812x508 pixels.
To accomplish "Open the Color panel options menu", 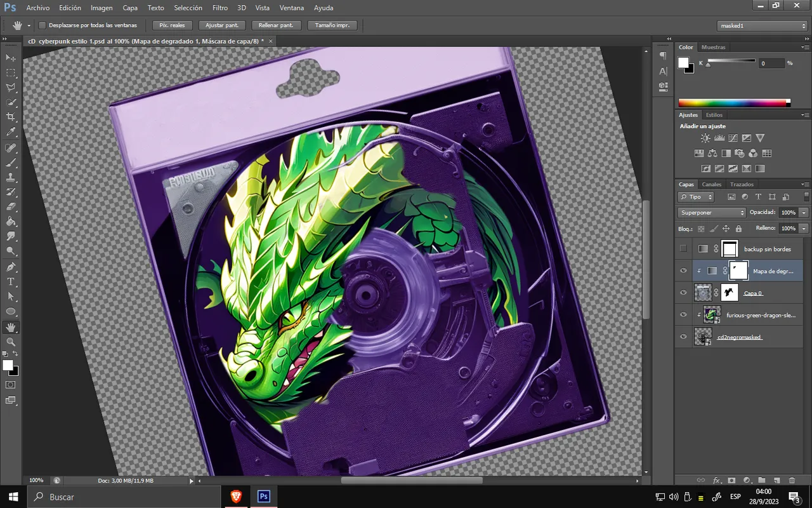I will coord(805,48).
